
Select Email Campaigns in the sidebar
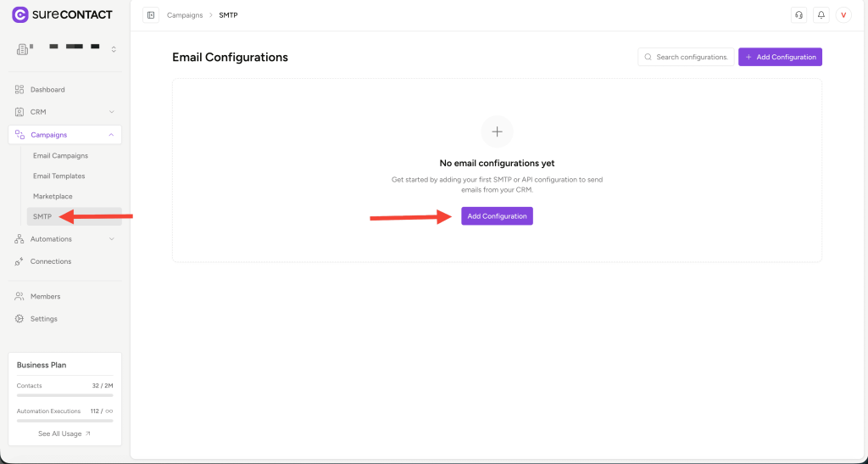click(60, 156)
